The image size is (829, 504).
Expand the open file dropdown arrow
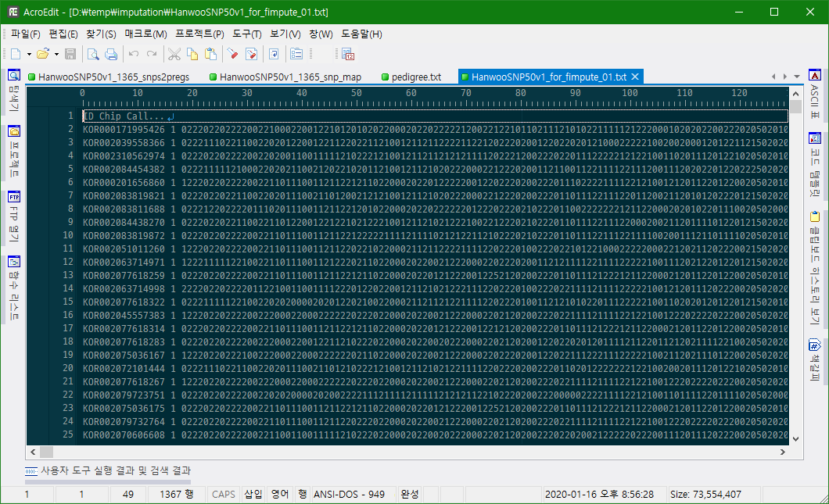click(x=56, y=55)
